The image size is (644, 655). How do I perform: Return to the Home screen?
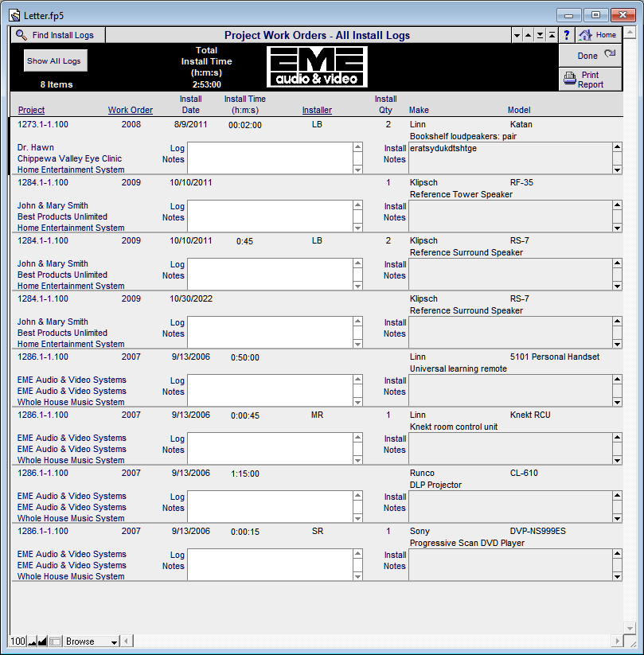[599, 35]
